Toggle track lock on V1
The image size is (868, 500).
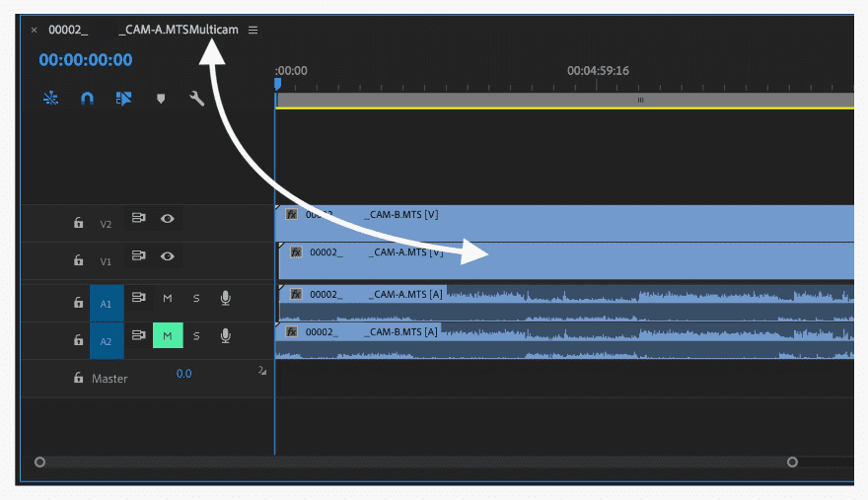(x=79, y=260)
